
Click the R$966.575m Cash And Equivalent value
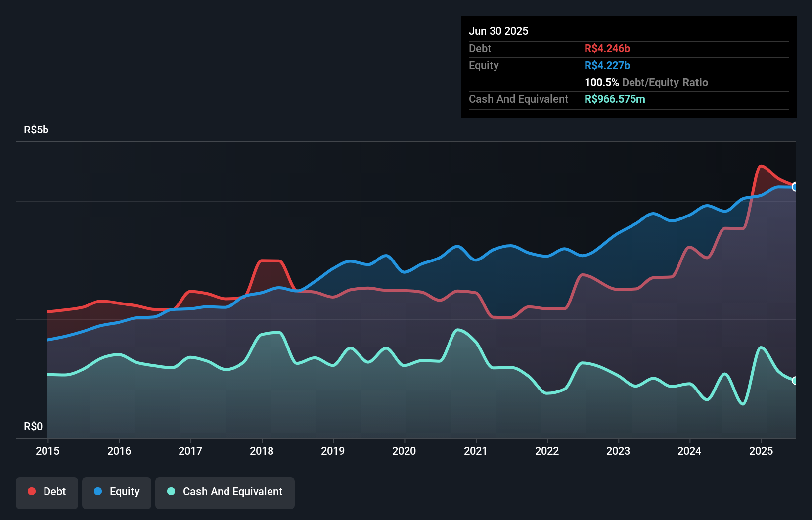coord(615,99)
